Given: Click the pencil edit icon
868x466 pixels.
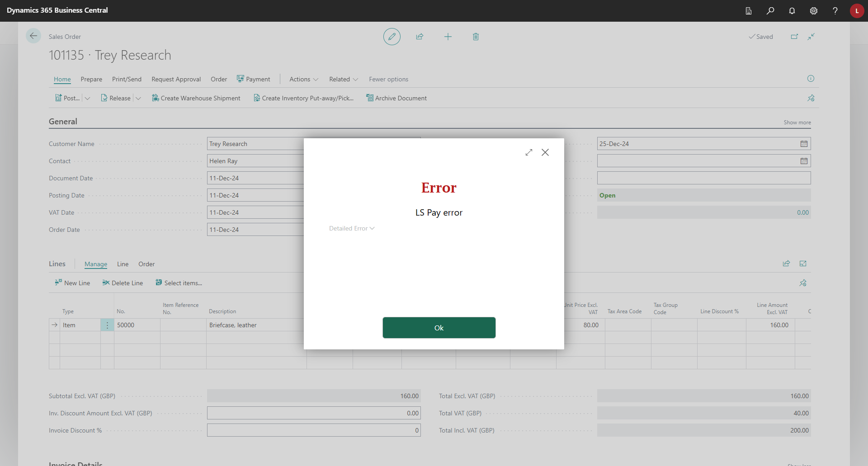Looking at the screenshot, I should coord(392,37).
